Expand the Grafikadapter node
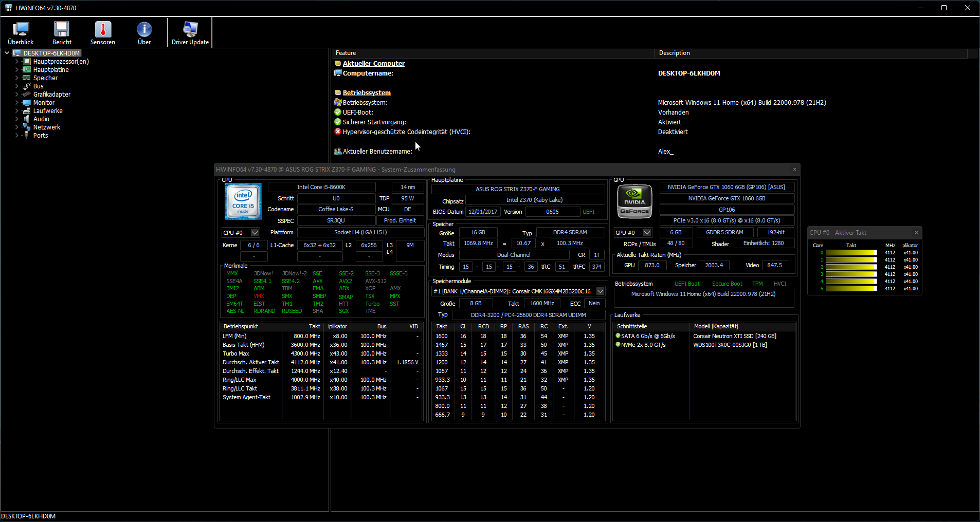 (x=16, y=94)
